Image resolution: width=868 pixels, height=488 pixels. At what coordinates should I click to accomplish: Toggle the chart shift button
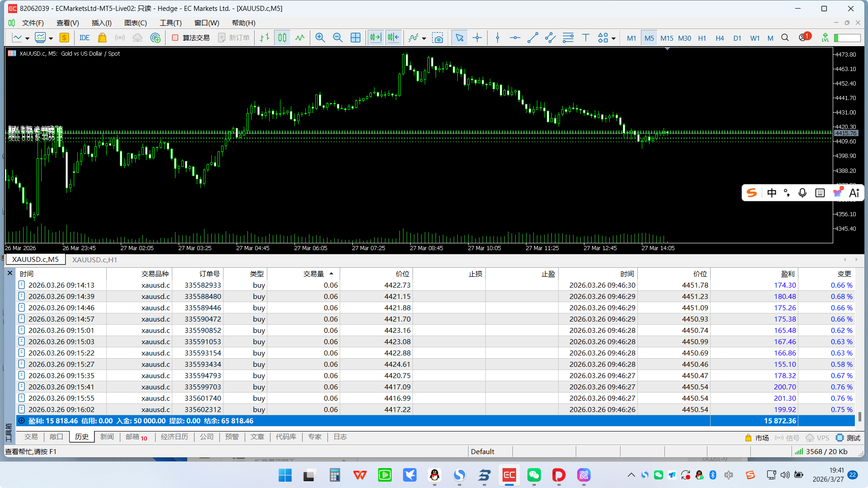pyautogui.click(x=393, y=38)
